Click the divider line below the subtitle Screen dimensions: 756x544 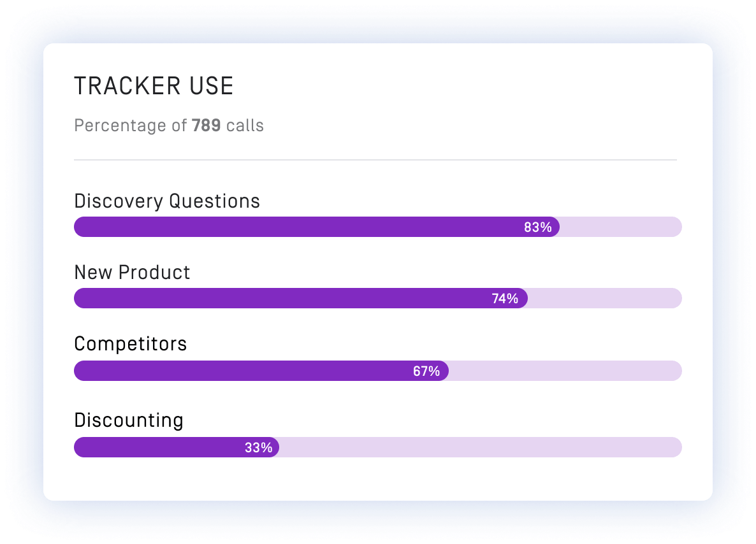375,159
